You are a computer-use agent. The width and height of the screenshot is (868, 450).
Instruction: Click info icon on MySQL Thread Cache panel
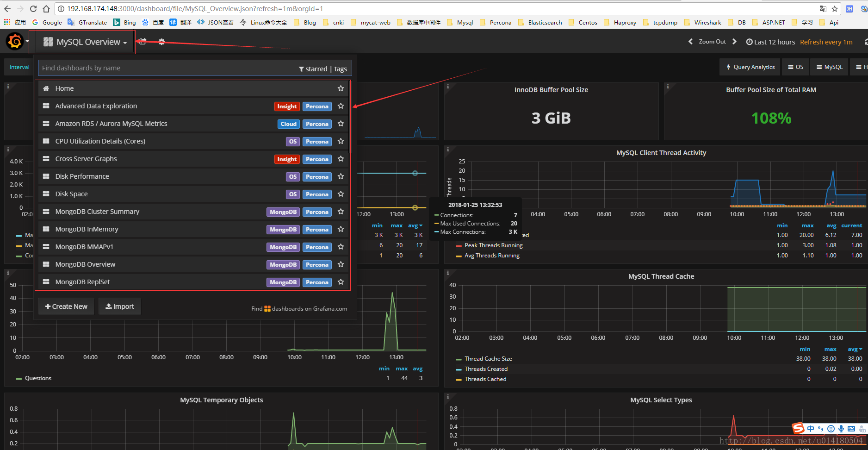coord(448,273)
